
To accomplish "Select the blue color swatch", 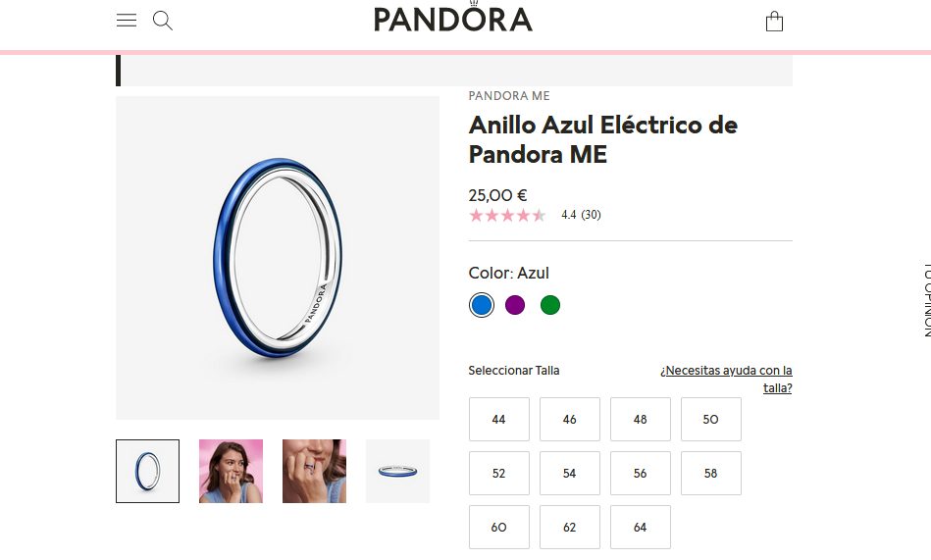I will tap(481, 305).
